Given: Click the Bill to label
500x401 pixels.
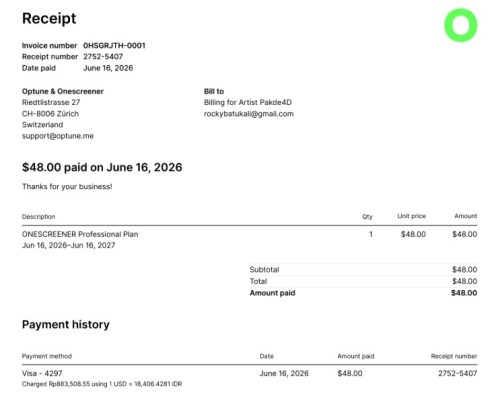Looking at the screenshot, I should [214, 91].
